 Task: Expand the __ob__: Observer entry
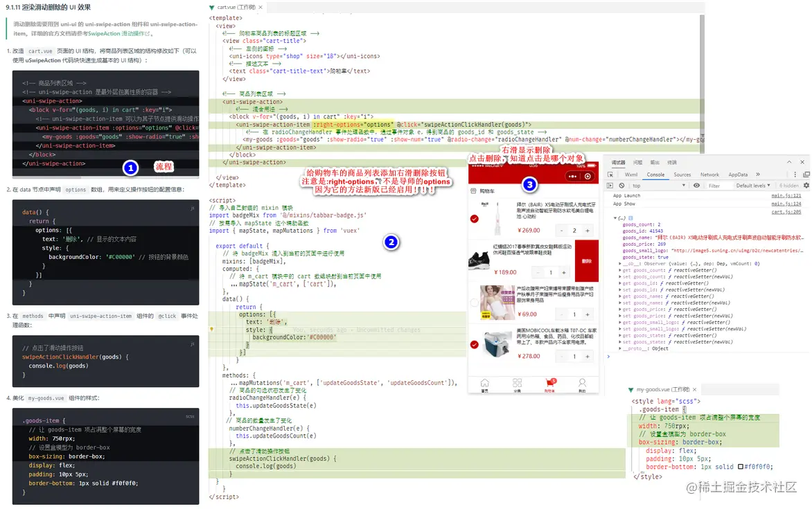pos(620,264)
